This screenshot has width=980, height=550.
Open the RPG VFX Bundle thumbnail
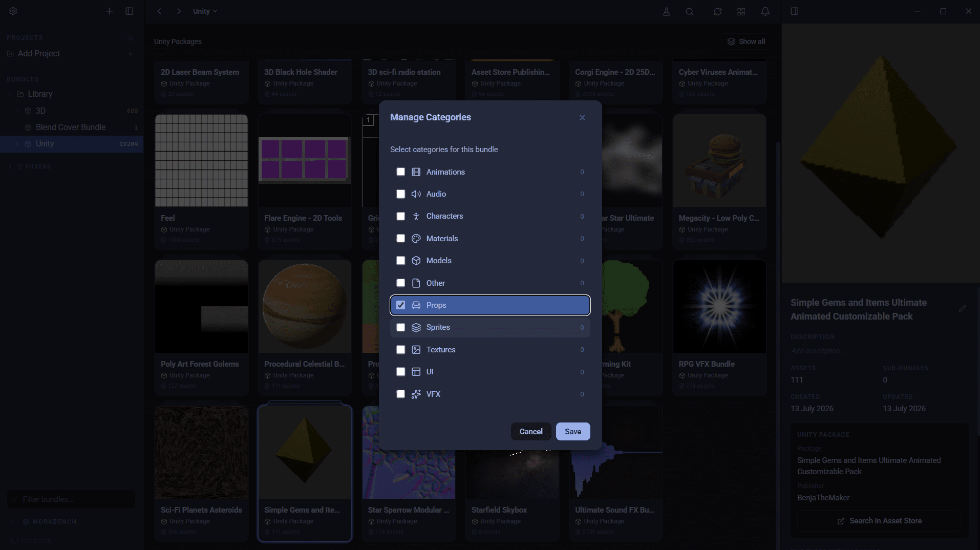tap(719, 306)
